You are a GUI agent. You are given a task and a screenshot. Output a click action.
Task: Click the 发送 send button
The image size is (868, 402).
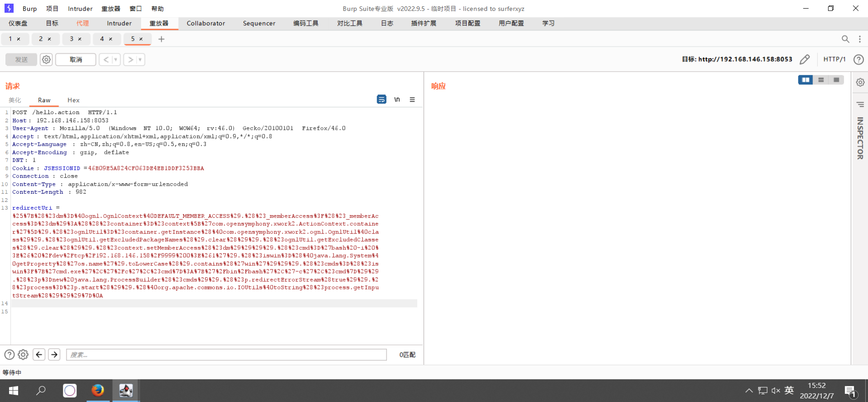point(21,59)
